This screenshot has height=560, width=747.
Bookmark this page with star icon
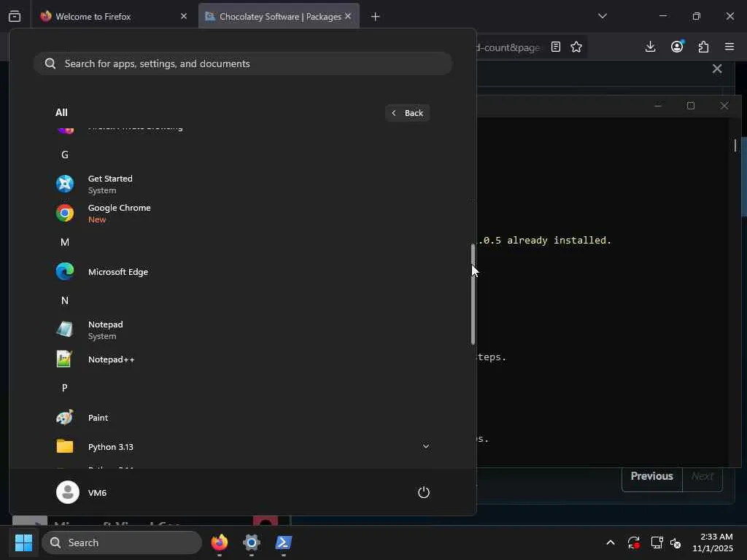576,47
